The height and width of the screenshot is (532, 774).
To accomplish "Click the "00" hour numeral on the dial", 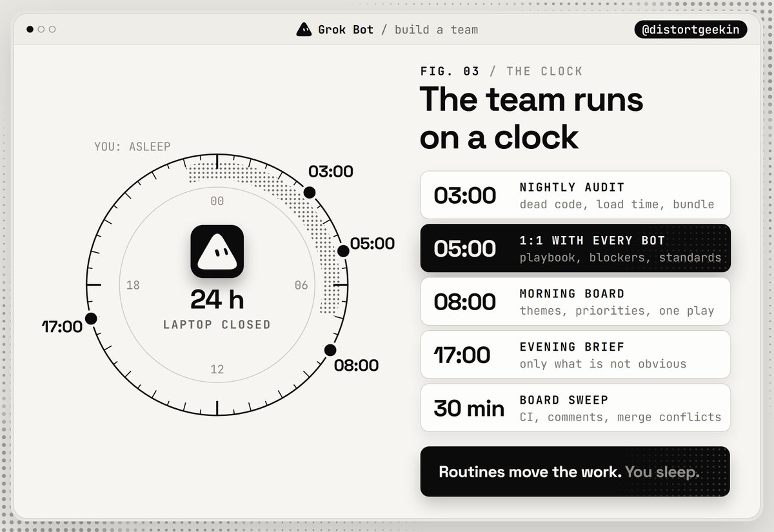I will [x=217, y=201].
